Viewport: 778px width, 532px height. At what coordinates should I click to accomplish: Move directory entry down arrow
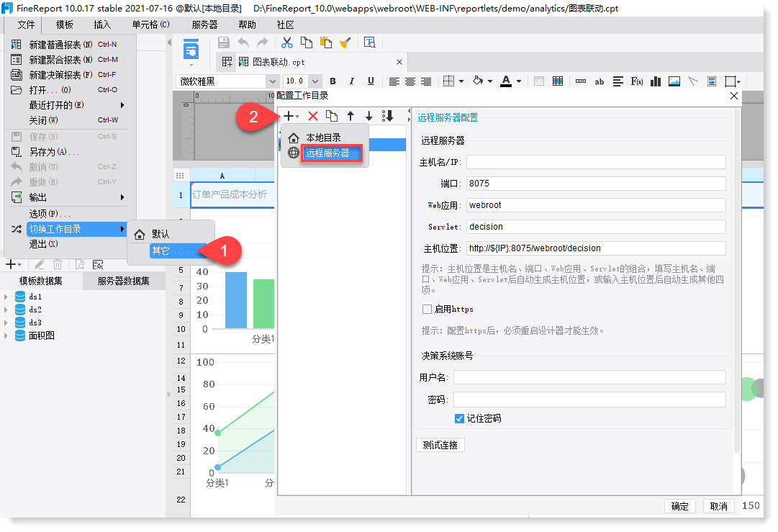point(368,116)
